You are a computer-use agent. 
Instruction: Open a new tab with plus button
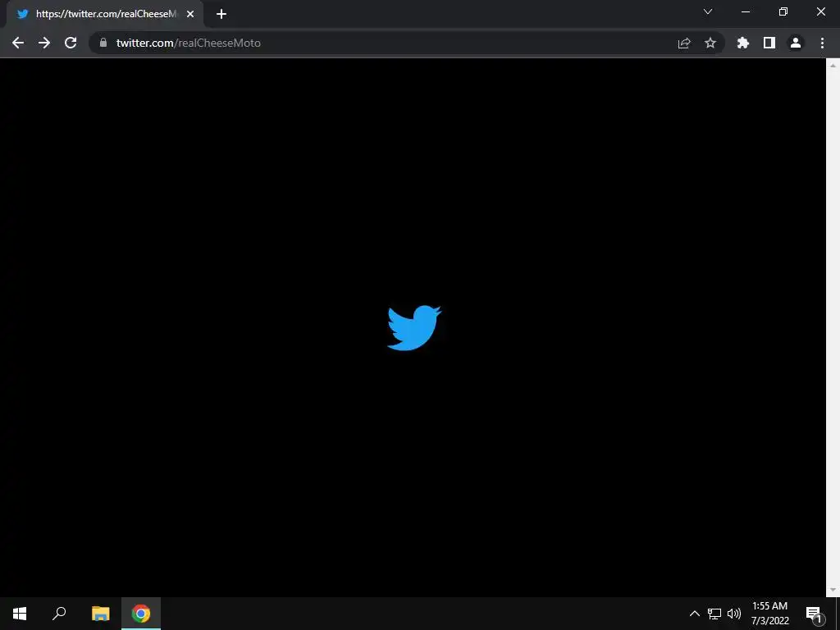coord(221,14)
